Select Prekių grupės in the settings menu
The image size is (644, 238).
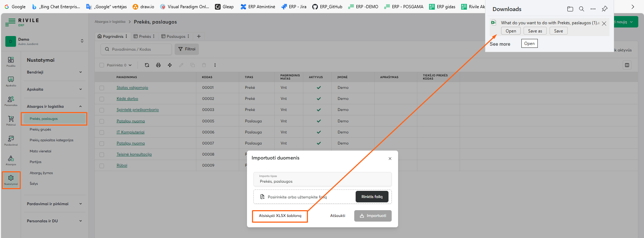(x=40, y=130)
